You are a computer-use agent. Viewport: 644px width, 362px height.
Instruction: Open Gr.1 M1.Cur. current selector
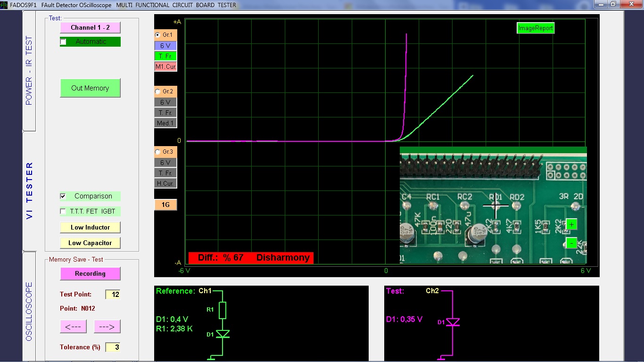click(x=165, y=67)
